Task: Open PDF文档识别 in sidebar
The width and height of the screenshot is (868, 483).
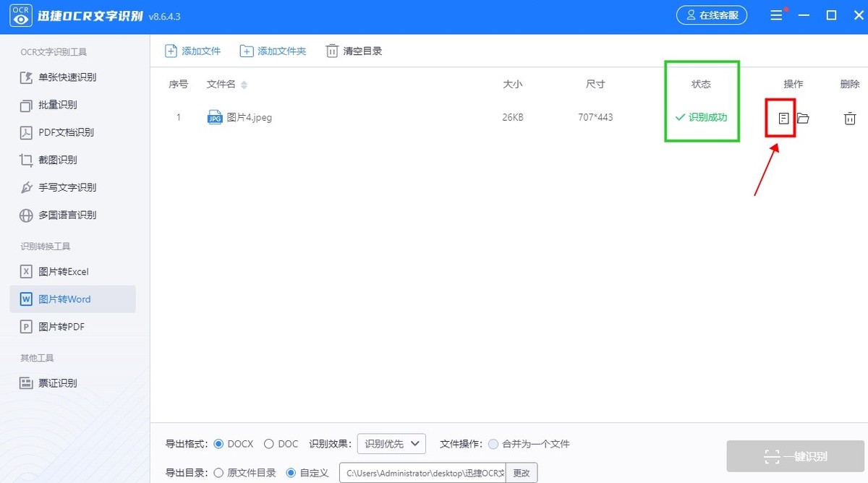Action: [x=72, y=132]
